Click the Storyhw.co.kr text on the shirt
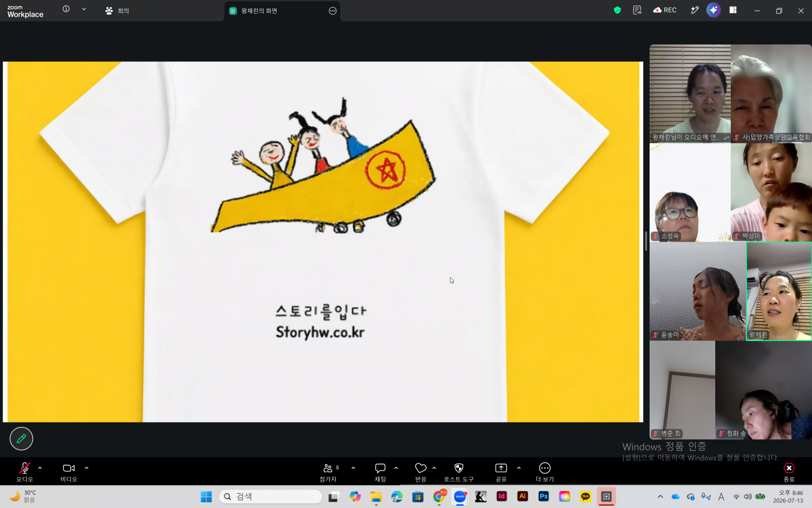812x508 pixels. [320, 332]
